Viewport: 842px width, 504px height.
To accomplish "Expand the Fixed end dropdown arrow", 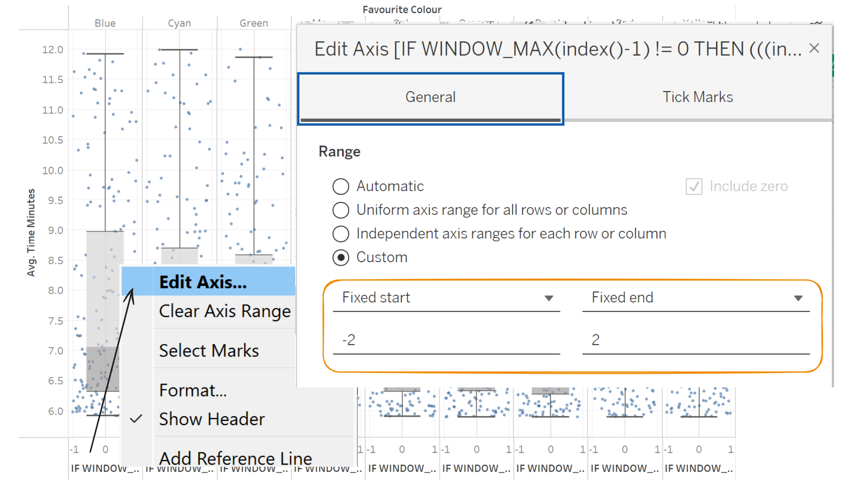I will [798, 298].
